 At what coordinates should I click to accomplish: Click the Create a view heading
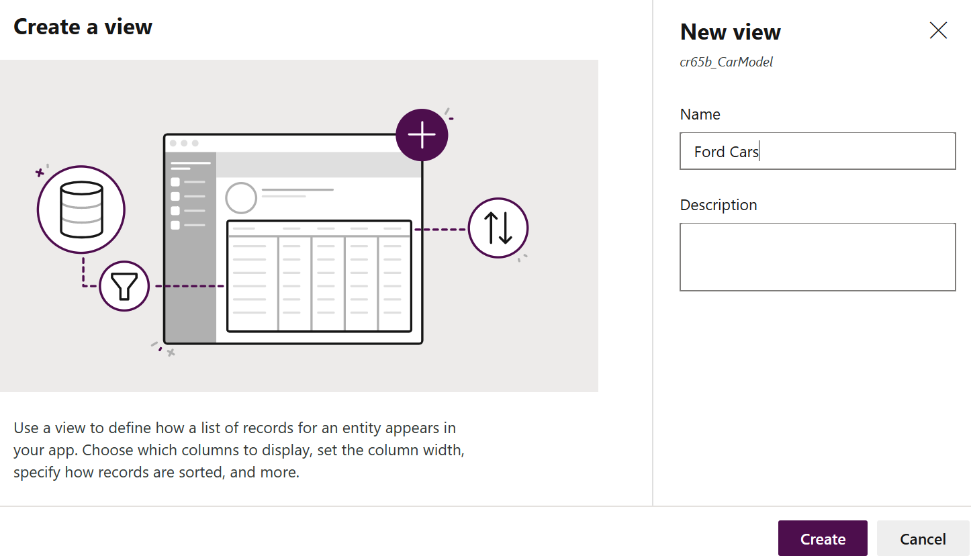83,26
